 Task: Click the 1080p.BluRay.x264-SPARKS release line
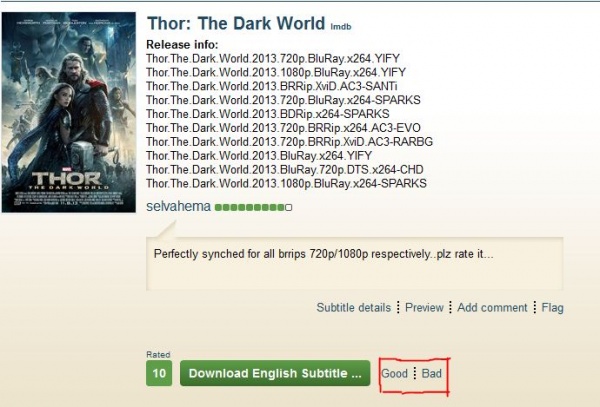pos(286,183)
